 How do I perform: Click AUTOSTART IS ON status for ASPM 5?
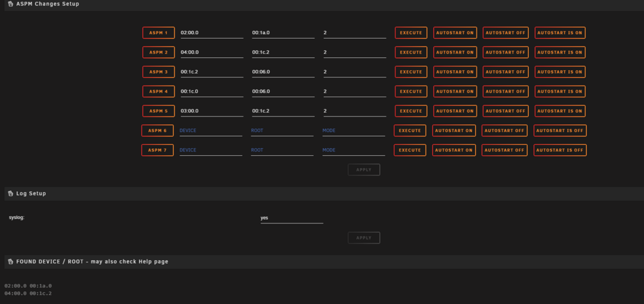pyautogui.click(x=560, y=111)
